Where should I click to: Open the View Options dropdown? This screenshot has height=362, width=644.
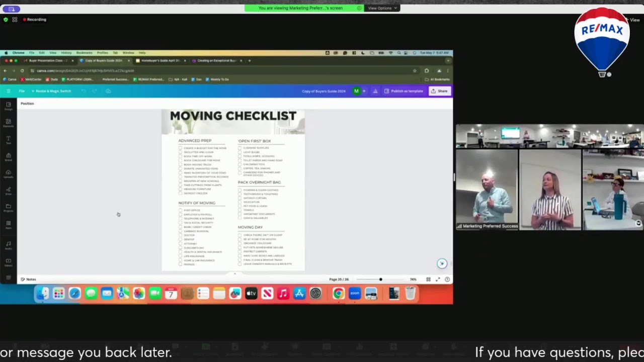382,8
